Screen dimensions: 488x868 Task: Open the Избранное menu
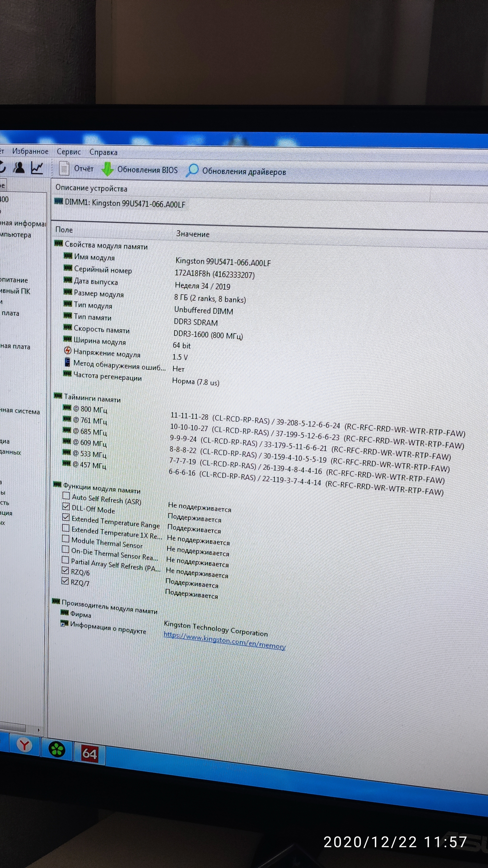pos(30,151)
